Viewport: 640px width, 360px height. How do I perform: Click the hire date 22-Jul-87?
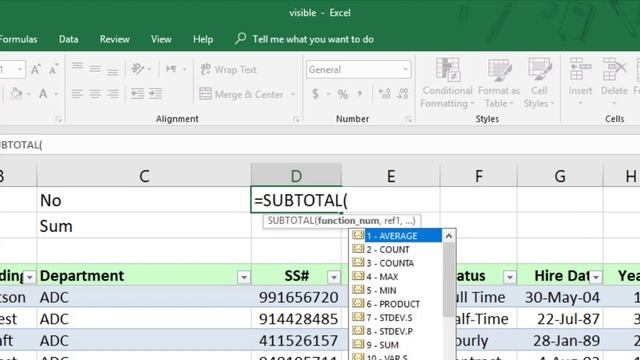point(560,319)
